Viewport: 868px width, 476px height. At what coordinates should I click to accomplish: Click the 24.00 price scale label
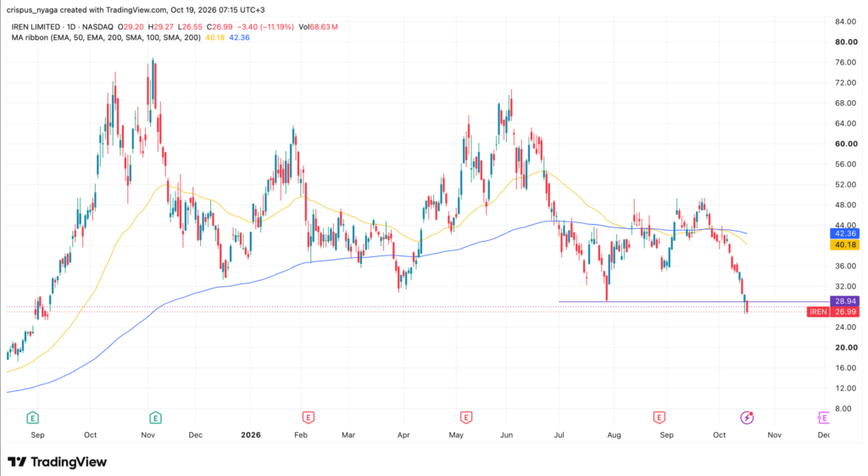tap(846, 327)
